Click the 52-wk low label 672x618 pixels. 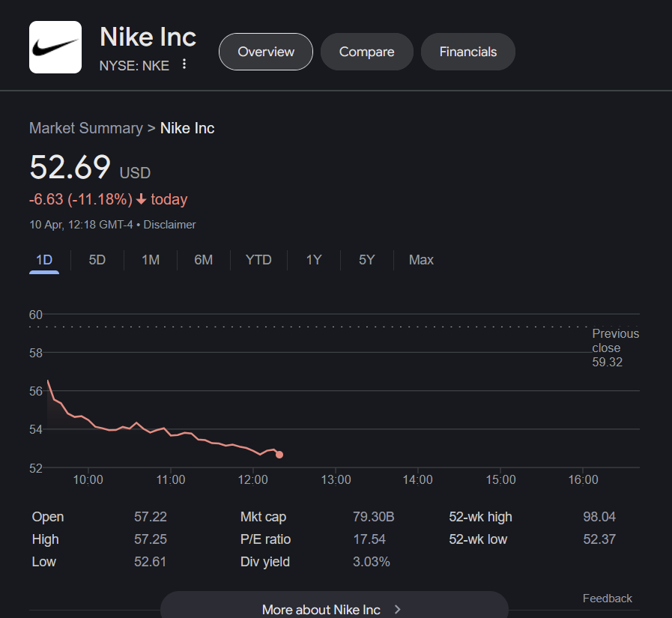(478, 539)
